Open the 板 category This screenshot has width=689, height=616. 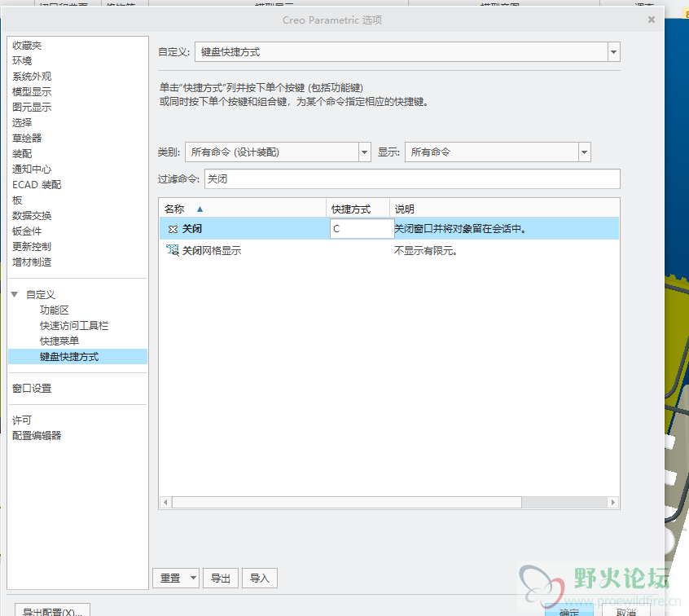pos(17,200)
